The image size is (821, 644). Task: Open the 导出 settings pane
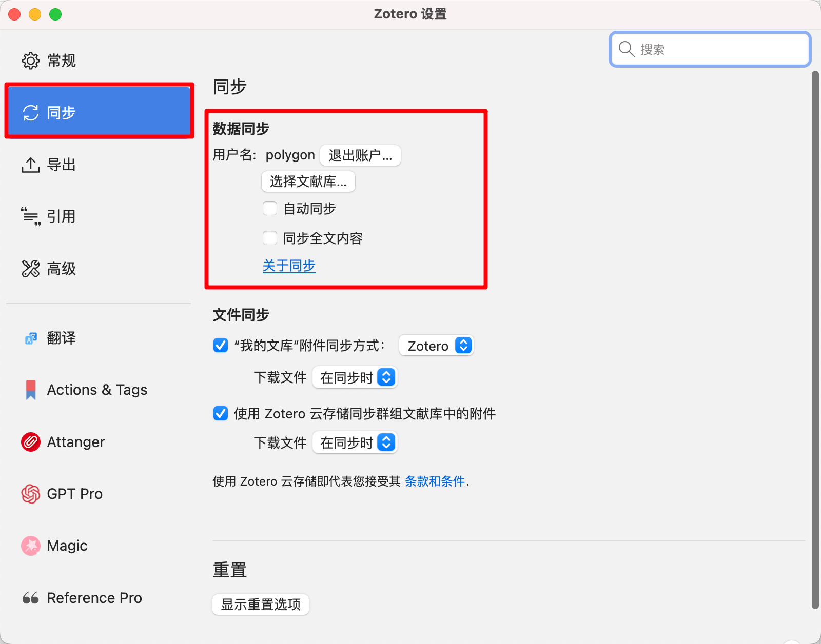pyautogui.click(x=99, y=165)
